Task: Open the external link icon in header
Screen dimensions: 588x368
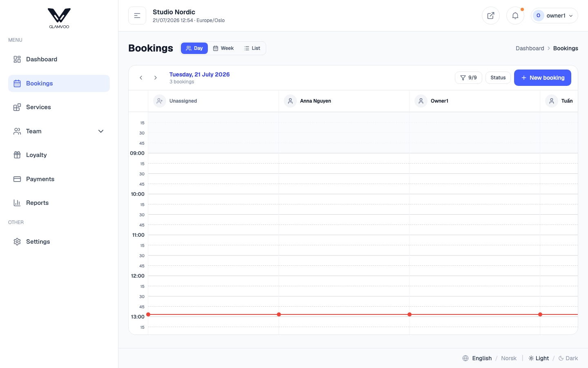Action: (x=491, y=16)
